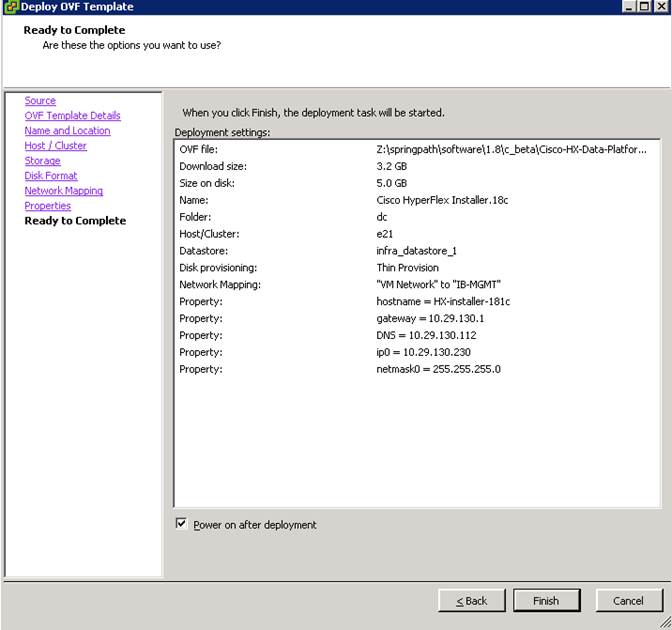Select the Download size value 3.2 GB
The image size is (672, 630).
tap(392, 166)
